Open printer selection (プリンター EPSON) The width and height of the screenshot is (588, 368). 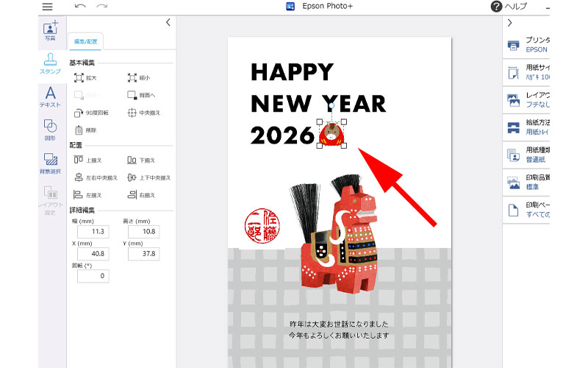[x=526, y=45]
